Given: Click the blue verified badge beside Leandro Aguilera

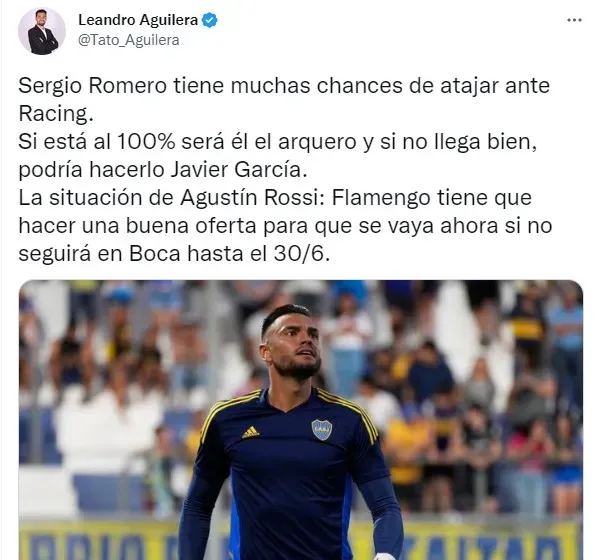Looking at the screenshot, I should point(209,20).
